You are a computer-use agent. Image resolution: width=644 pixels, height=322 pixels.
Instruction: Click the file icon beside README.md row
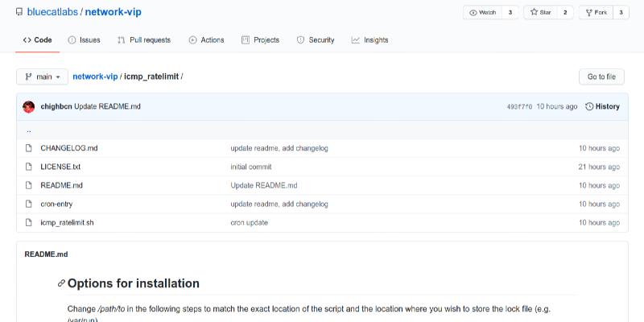(x=28, y=185)
